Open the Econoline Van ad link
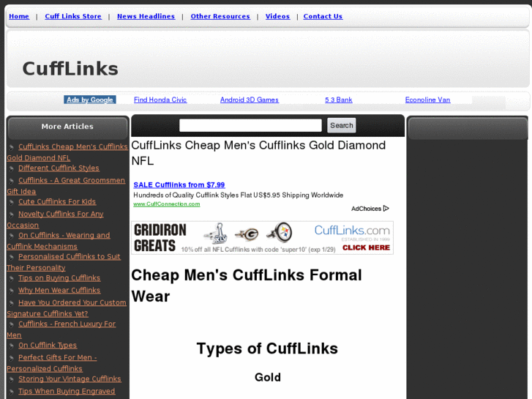532x399 pixels. click(427, 100)
